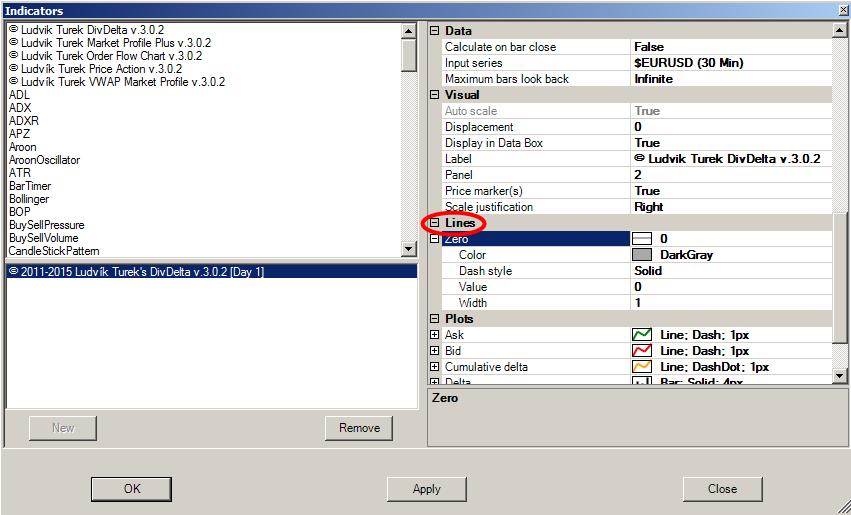Select the Aroon indicator
Image resolution: width=851 pixels, height=515 pixels.
[23, 147]
